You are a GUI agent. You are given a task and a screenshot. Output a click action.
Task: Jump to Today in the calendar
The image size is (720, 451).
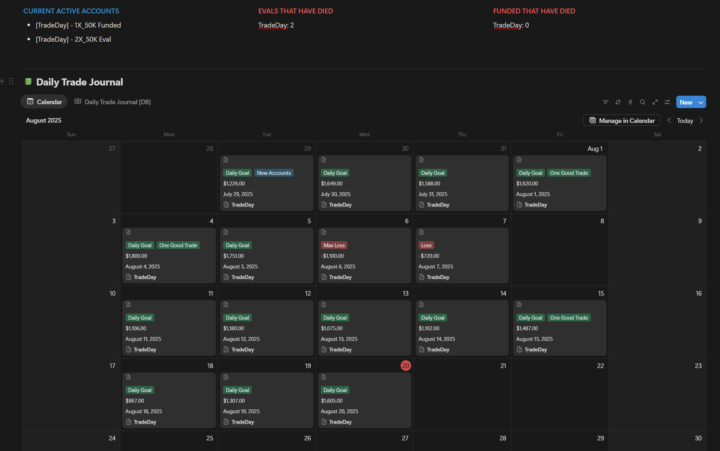pos(685,120)
